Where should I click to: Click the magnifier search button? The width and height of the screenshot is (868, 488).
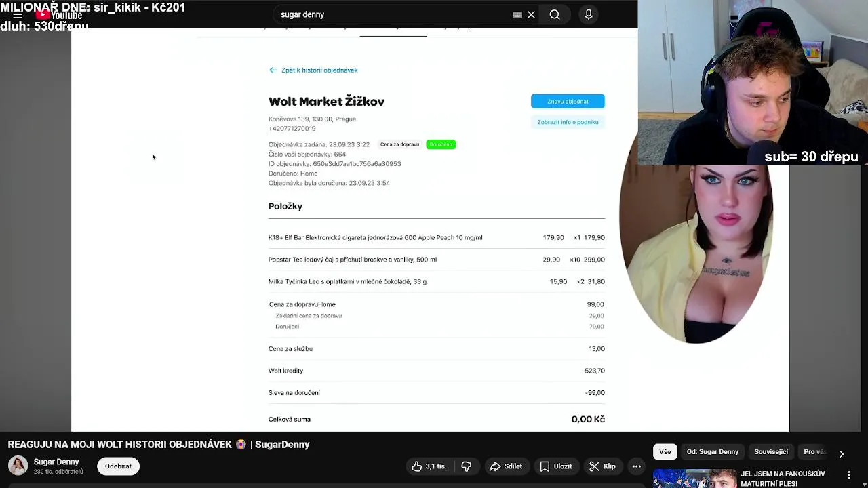click(x=555, y=14)
